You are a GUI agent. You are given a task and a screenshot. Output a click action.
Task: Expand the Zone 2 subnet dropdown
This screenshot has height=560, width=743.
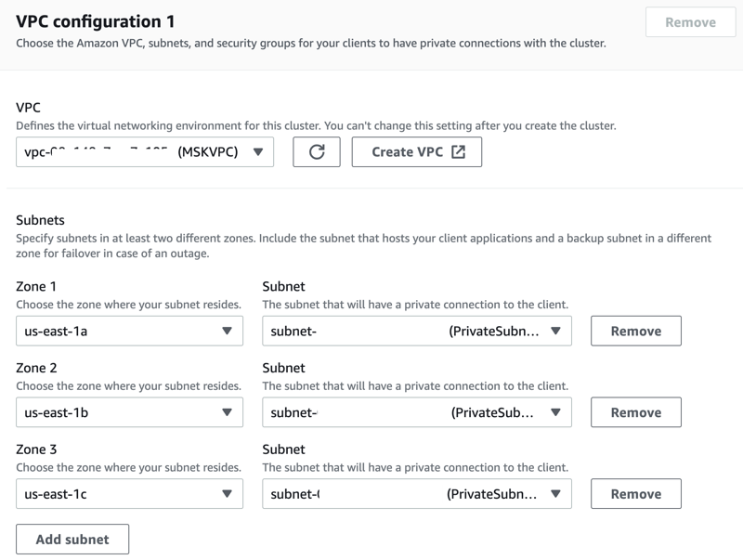[x=417, y=412]
